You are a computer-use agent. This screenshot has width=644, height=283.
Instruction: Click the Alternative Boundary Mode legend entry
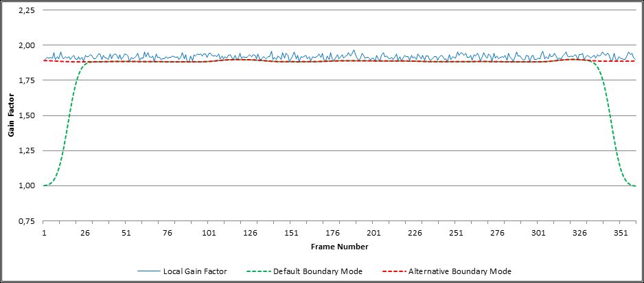447,271
